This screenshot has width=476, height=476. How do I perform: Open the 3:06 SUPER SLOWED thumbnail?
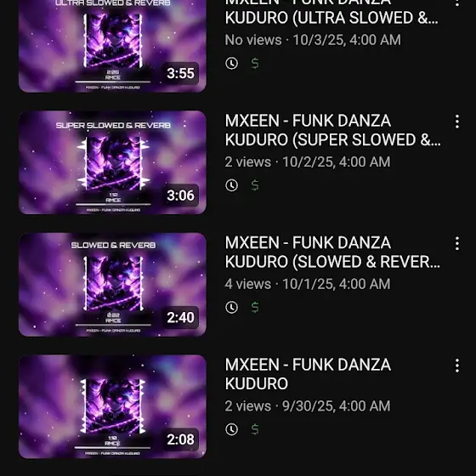[x=112, y=162]
